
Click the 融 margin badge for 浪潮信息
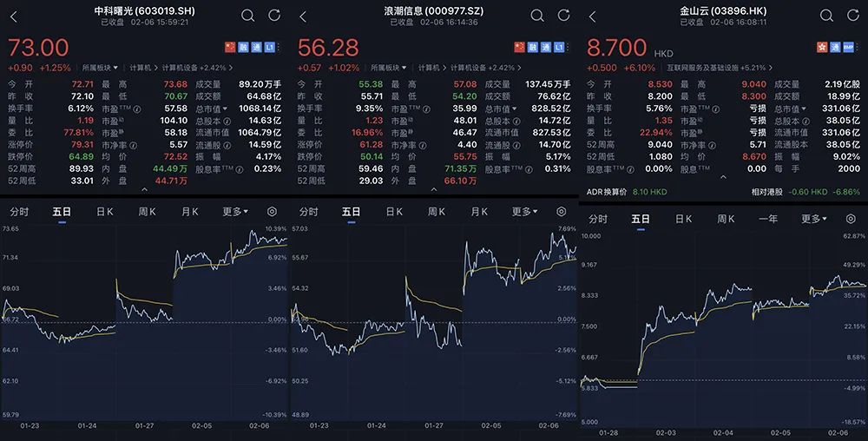[533, 48]
